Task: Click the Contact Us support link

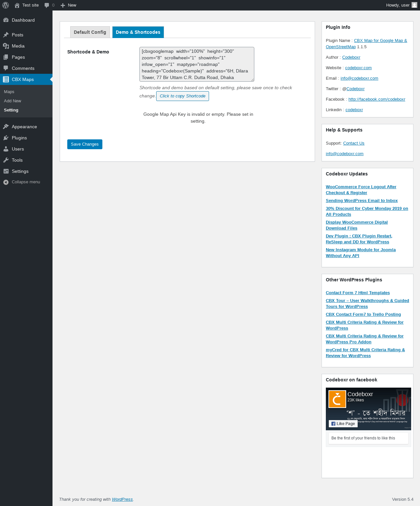Action: 354,143
